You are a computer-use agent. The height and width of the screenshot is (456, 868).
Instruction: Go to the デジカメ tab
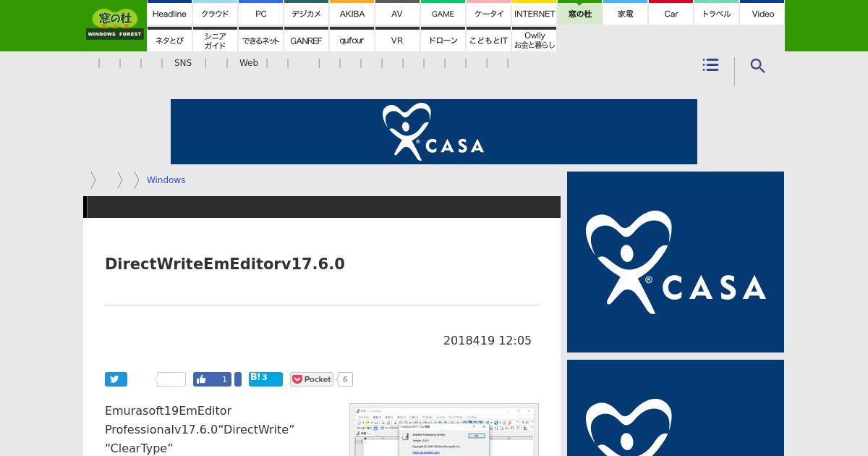click(306, 13)
